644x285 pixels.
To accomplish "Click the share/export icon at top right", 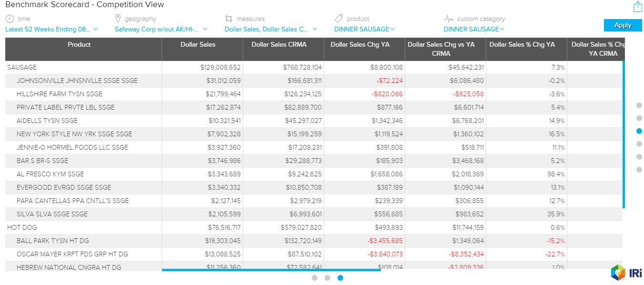I will [637, 6].
